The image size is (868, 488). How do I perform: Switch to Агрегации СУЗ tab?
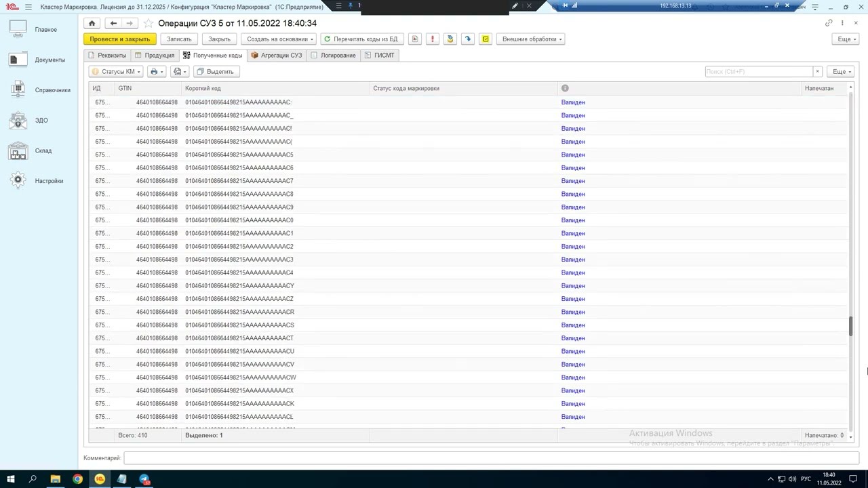click(277, 56)
